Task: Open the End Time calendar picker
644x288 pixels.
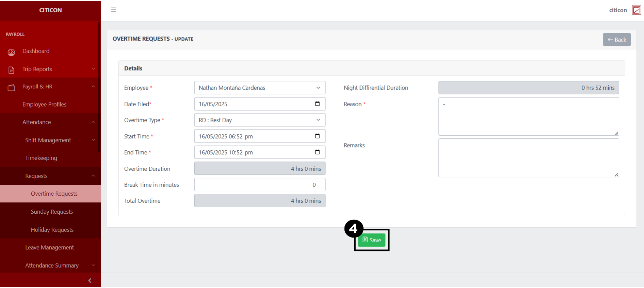Action: coord(317,152)
